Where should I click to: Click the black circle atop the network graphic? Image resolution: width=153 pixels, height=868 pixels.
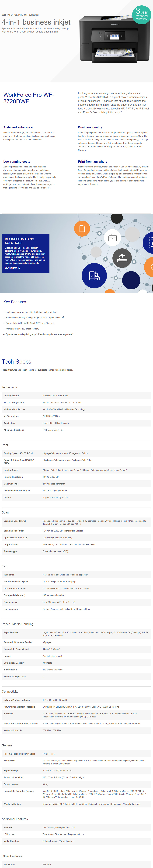click(117, 218)
